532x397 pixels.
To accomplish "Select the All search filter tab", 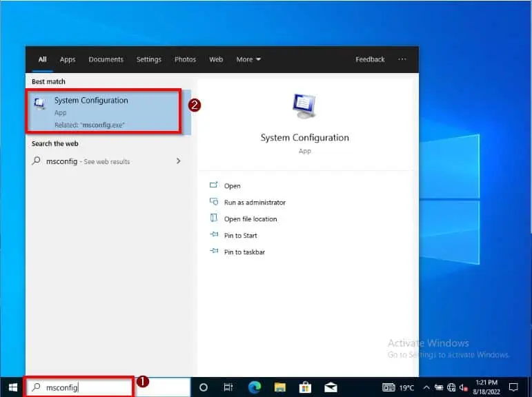I will coord(42,59).
